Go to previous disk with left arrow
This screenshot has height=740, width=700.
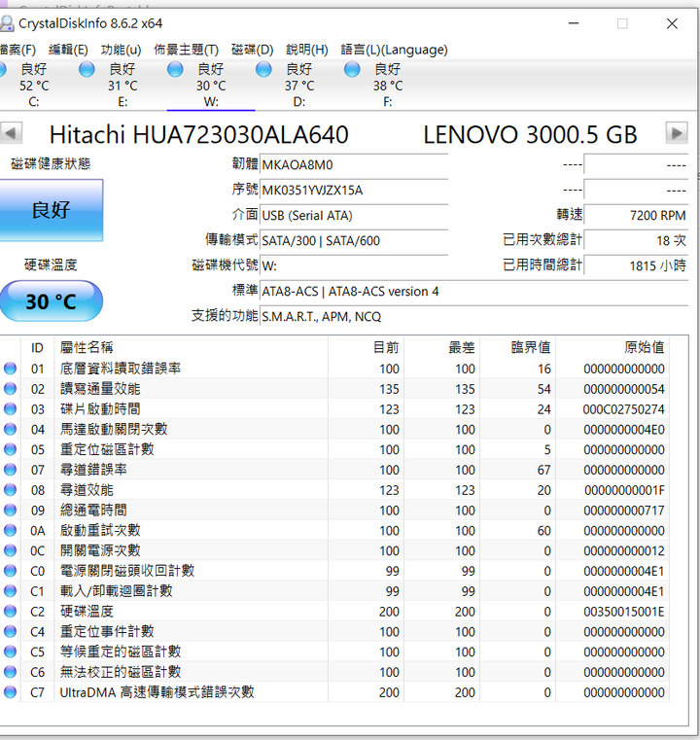[x=11, y=133]
